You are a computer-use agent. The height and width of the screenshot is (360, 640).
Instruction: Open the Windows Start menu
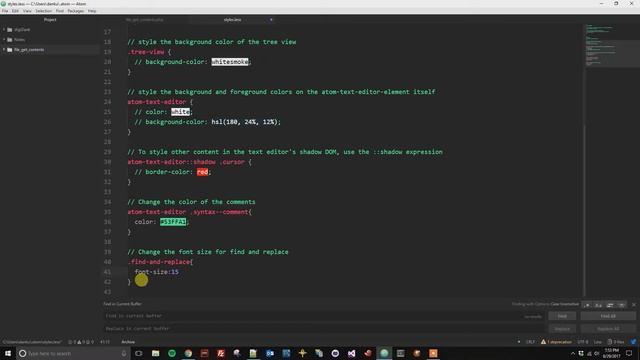[x=8, y=353]
